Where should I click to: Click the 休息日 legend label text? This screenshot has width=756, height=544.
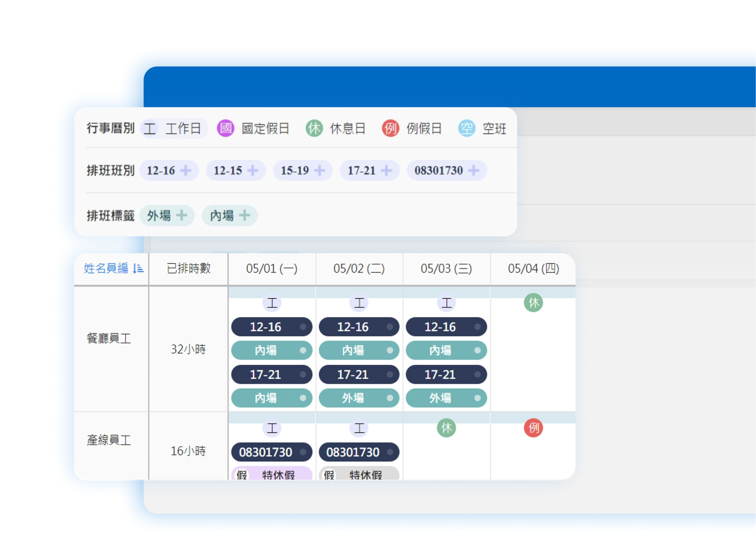point(348,128)
